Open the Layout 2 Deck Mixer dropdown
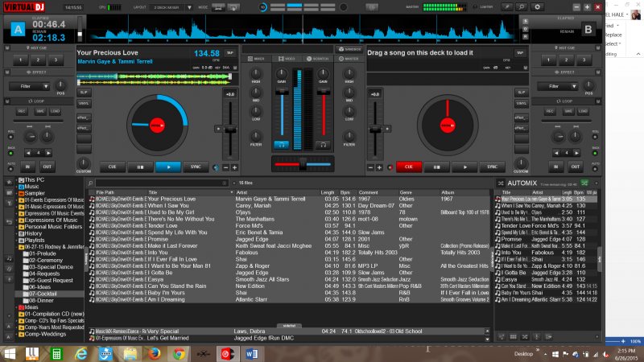Viewport: 644px width, 362px height. click(189, 7)
